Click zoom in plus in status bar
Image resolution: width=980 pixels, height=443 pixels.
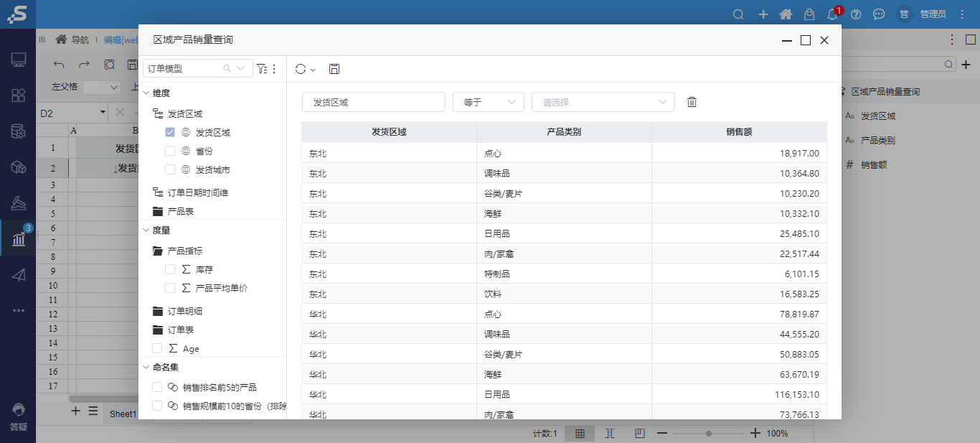755,434
